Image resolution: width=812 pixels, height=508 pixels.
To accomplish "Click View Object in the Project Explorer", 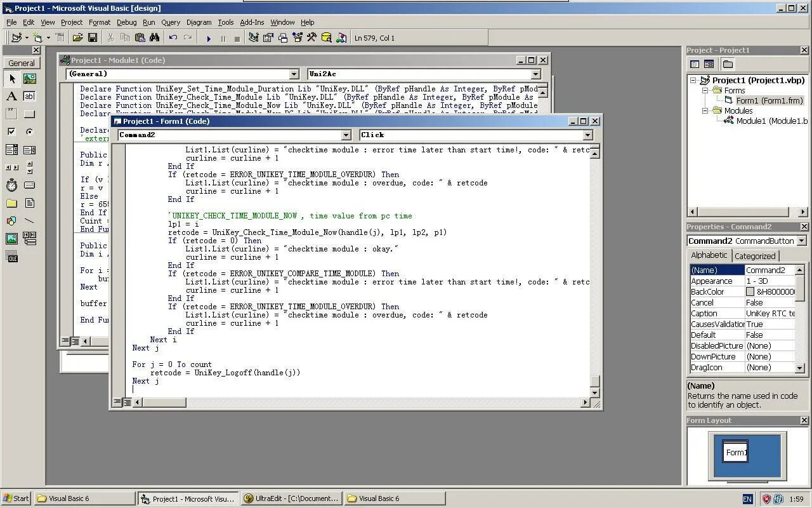I will (x=709, y=64).
